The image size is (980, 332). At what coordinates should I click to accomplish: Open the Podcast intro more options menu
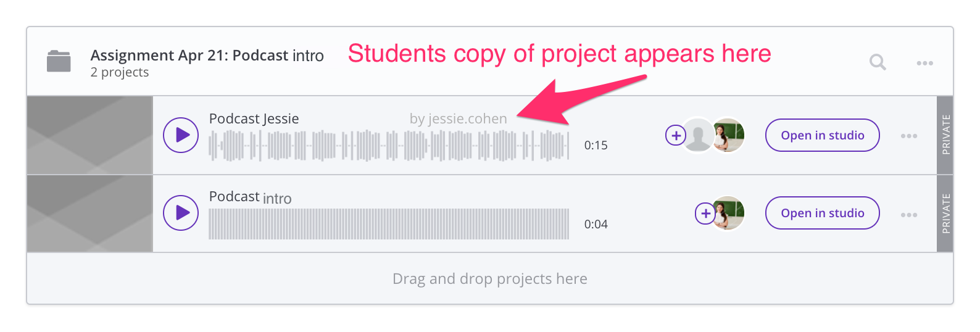pos(908,215)
